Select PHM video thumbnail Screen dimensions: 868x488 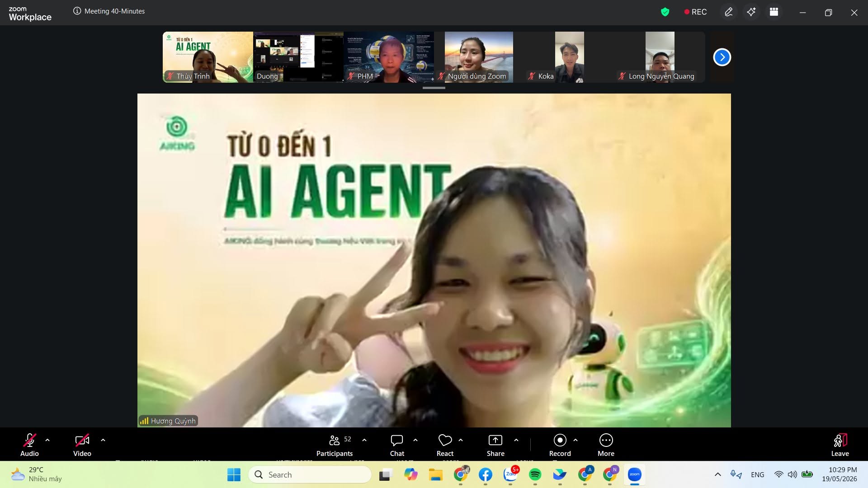(x=389, y=57)
